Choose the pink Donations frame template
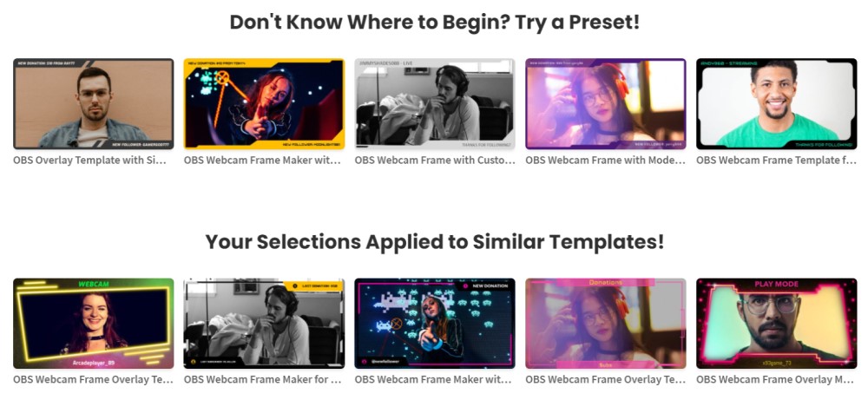 (606, 324)
